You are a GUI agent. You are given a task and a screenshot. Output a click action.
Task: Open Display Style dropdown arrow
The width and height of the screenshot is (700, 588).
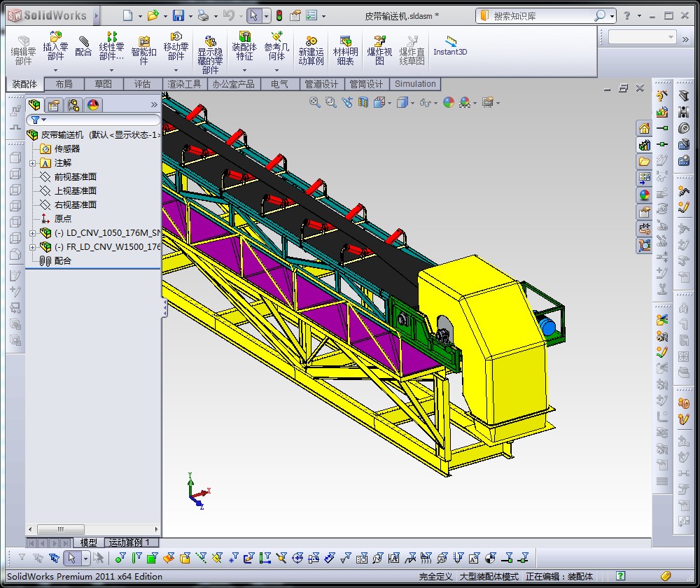[412, 103]
